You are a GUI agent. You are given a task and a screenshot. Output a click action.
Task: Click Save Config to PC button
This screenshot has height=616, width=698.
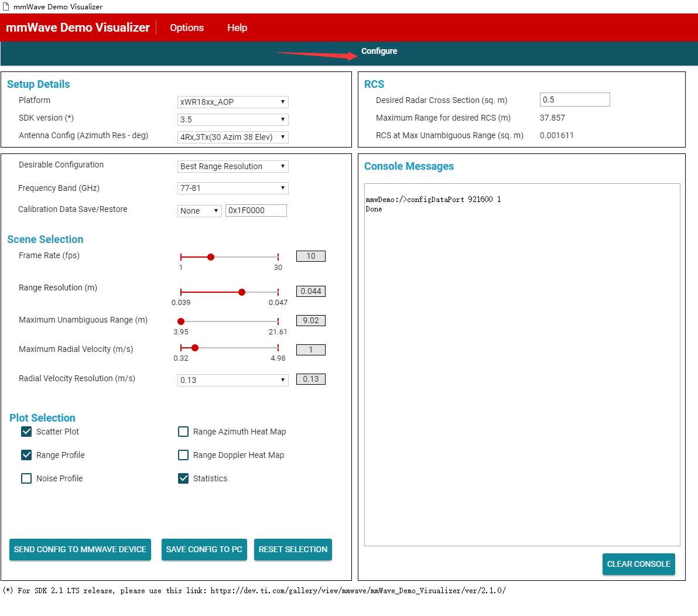[204, 550]
